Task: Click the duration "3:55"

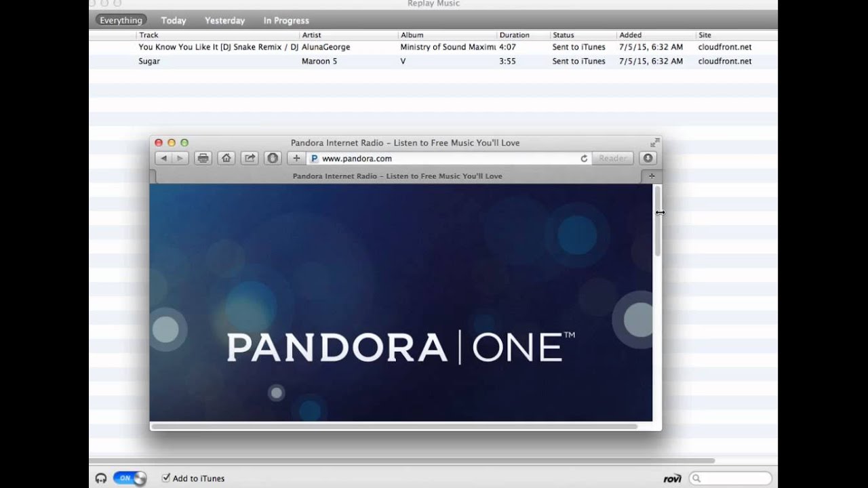Action: click(507, 61)
